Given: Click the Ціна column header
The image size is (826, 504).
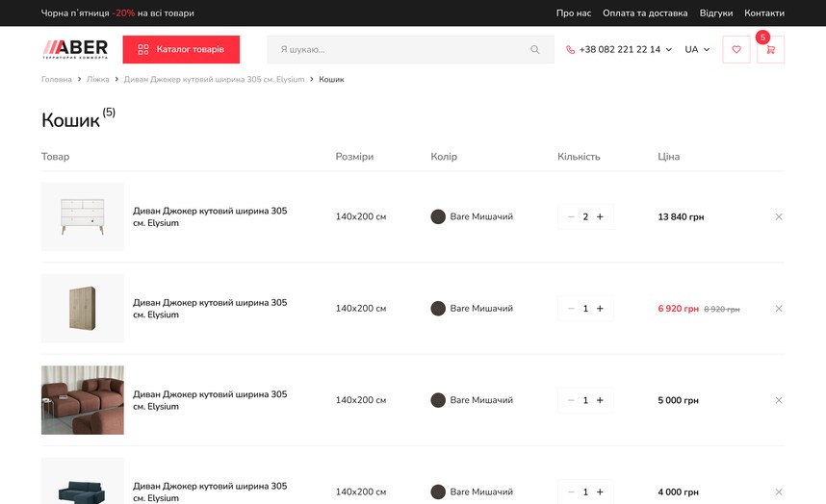Looking at the screenshot, I should (668, 157).
